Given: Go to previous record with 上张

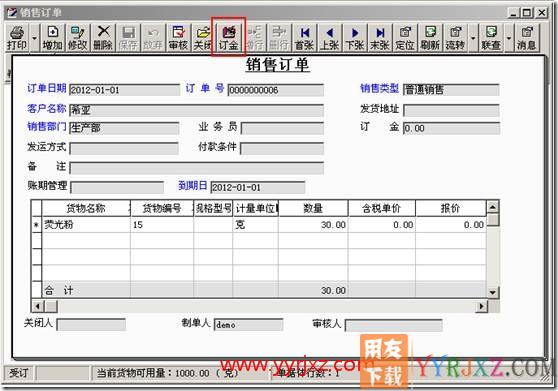Looking at the screenshot, I should click(330, 38).
